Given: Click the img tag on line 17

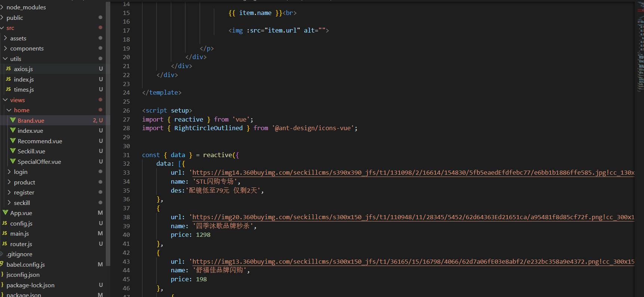Looking at the screenshot, I should (279, 30).
